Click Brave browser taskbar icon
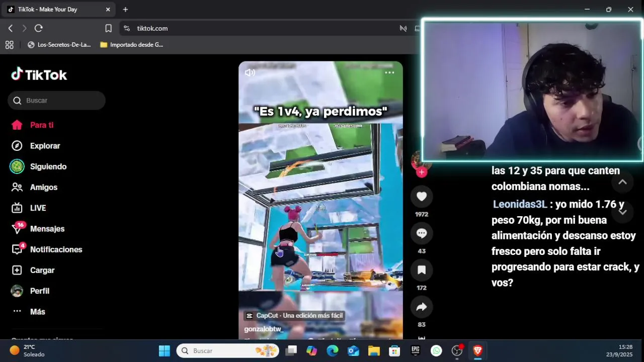Screen dimensions: 644x362 [478, 350]
